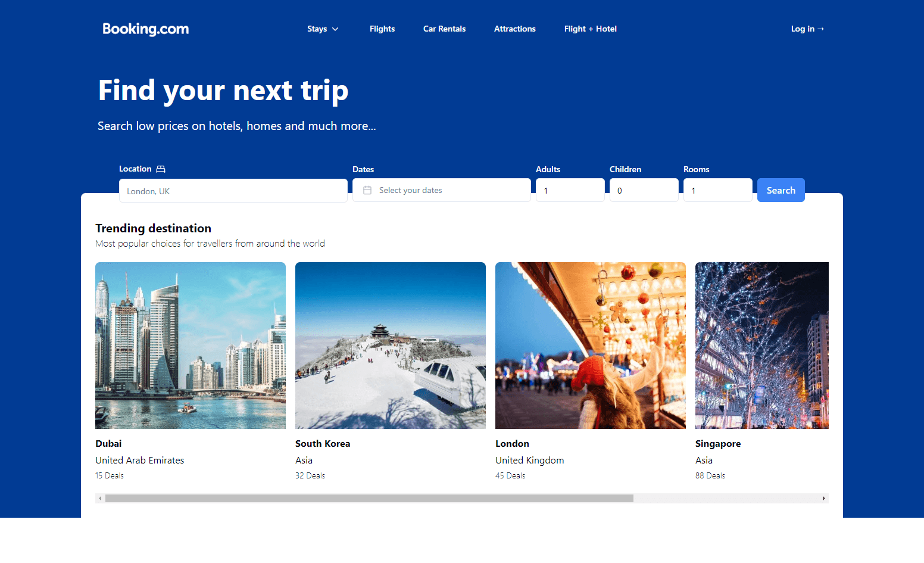
Task: Click the Log in link
Action: coord(807,29)
